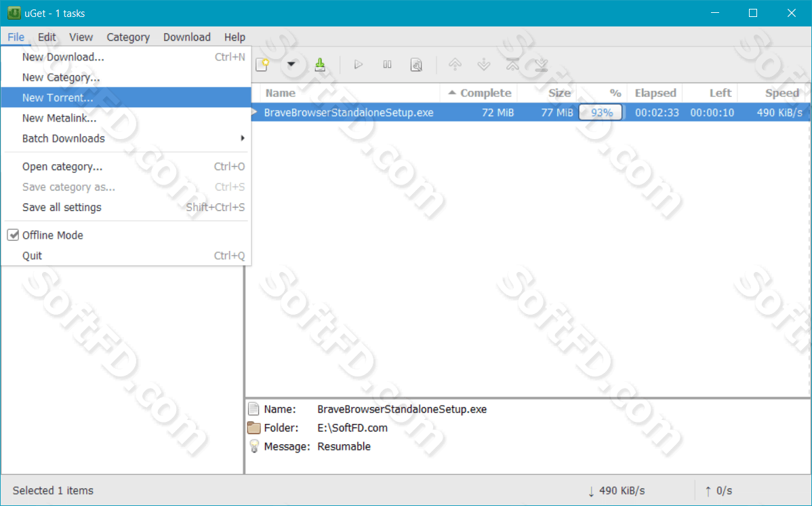Select BraveBrowserStandaloneSetup.exe download row name
Screen dimensions: 812x506
[348, 113]
